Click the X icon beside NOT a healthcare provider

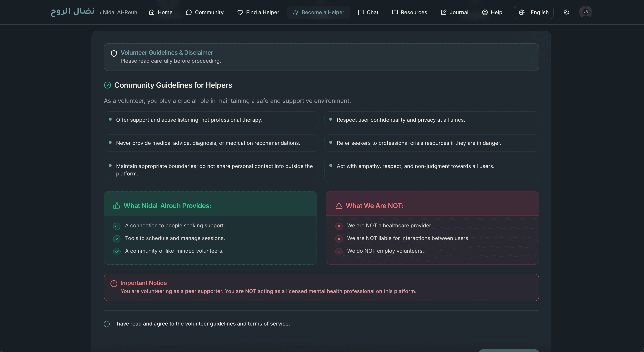[339, 226]
